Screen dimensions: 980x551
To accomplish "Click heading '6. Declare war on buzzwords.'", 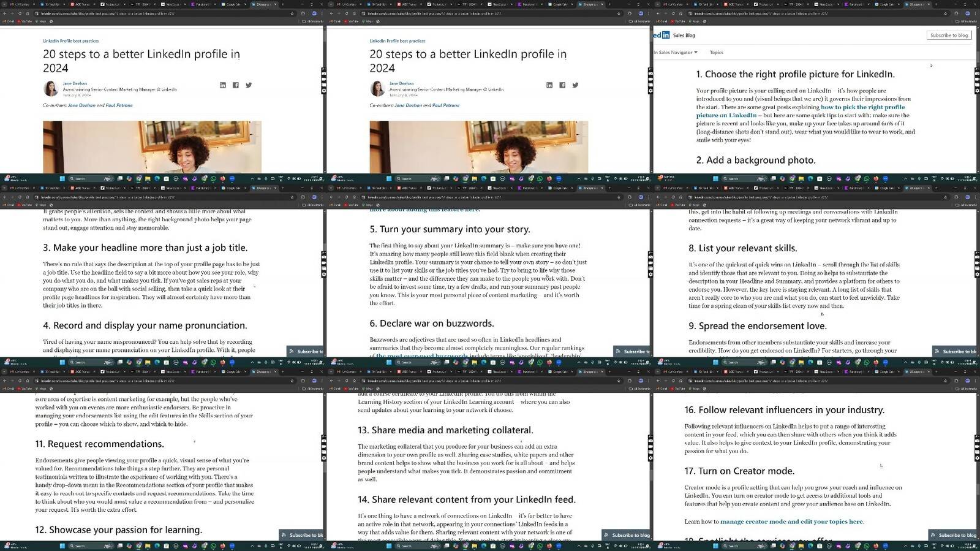I will tap(431, 323).
